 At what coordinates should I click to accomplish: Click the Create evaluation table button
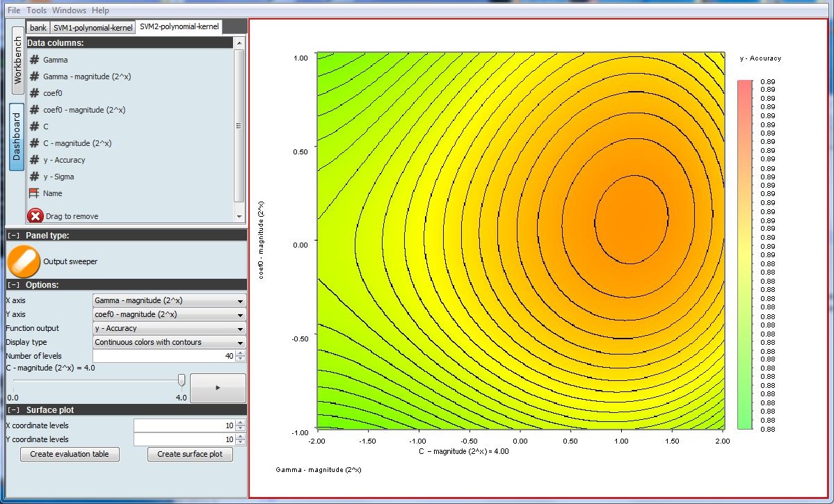[x=70, y=454]
